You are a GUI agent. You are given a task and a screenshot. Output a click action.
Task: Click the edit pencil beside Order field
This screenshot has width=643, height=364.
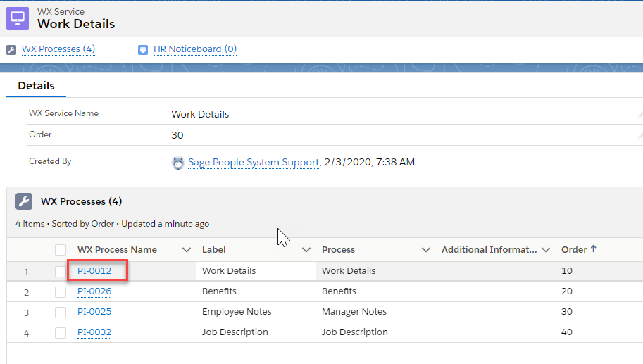[x=639, y=135]
